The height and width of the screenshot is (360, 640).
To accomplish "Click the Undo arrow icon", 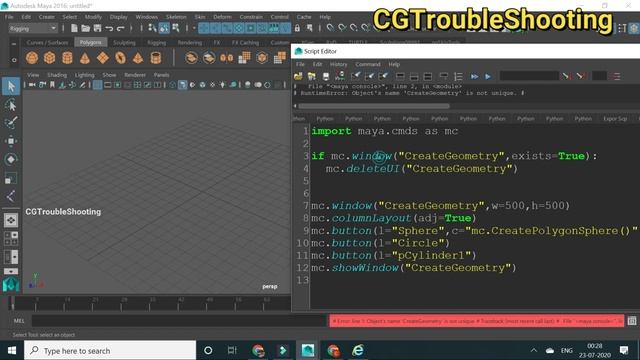I will [x=109, y=28].
